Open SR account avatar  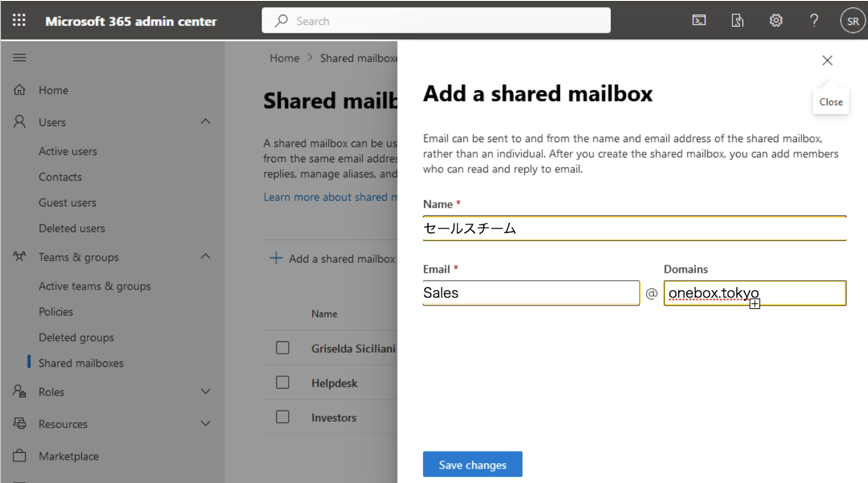click(x=853, y=21)
